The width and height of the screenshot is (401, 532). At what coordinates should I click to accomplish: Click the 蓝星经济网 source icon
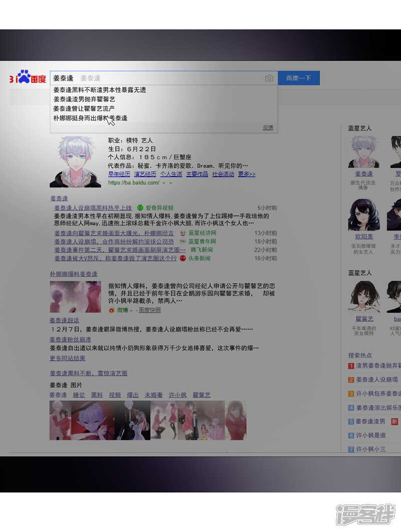tap(183, 233)
